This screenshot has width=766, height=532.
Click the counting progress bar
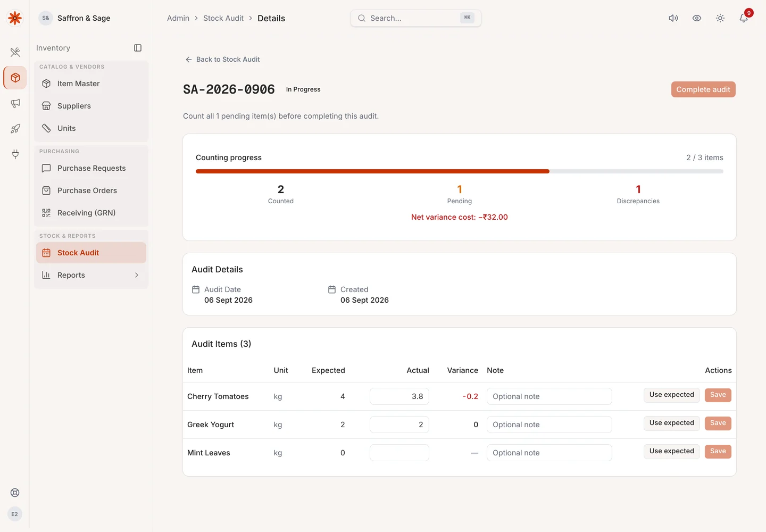tap(460, 171)
